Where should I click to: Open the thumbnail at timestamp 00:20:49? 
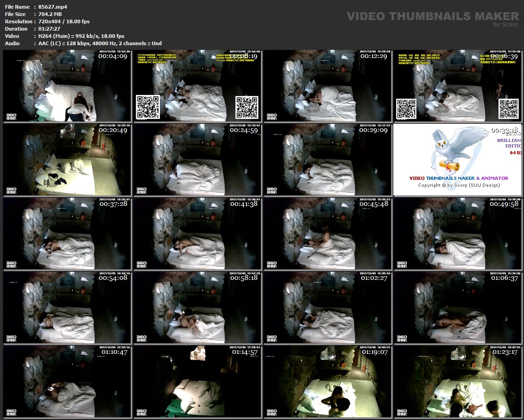tap(67, 160)
